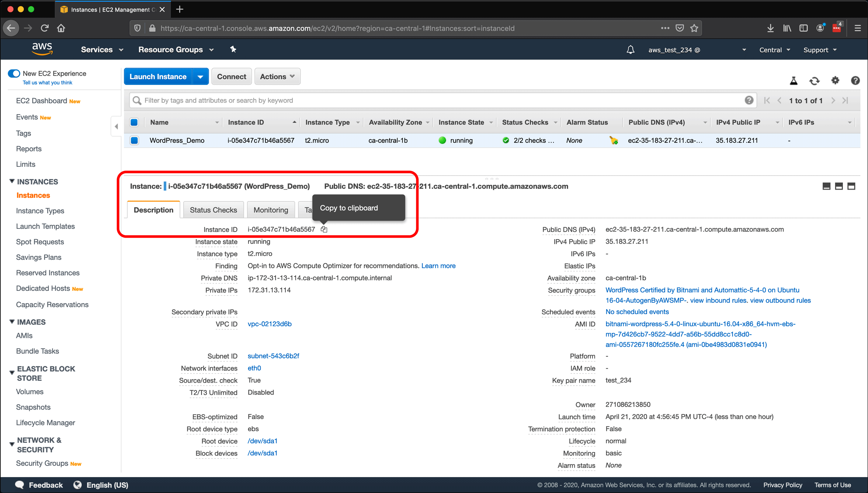The image size is (868, 493).
Task: Toggle select-all instances checkbox in header
Action: tap(134, 122)
